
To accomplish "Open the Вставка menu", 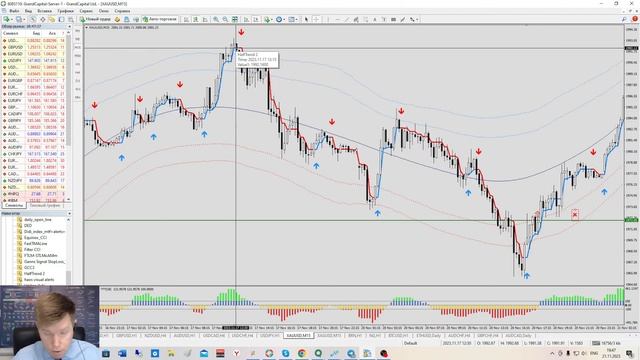I will point(44,11).
